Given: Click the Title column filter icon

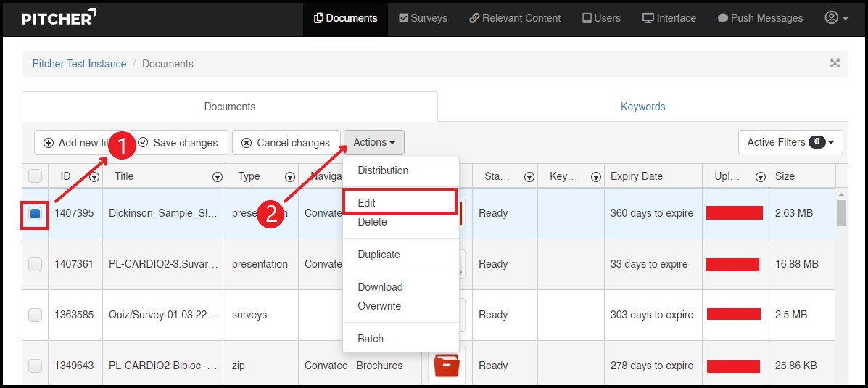Looking at the screenshot, I should (217, 177).
